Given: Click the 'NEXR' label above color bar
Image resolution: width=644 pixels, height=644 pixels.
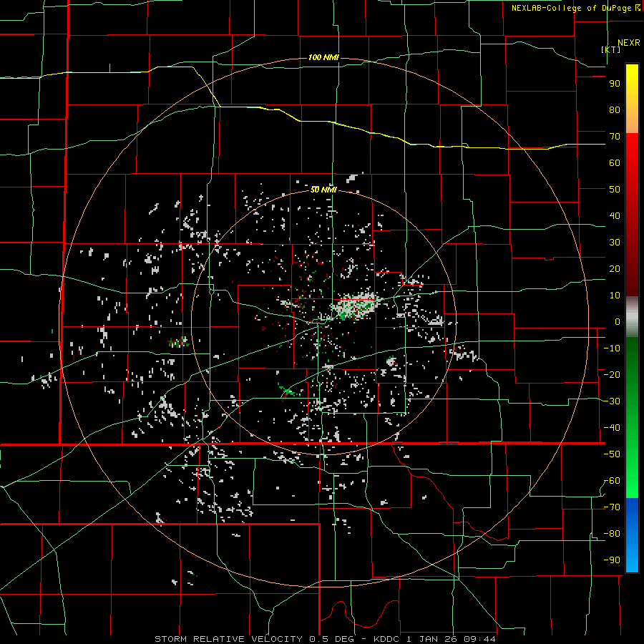Looking at the screenshot, I should 629,43.
